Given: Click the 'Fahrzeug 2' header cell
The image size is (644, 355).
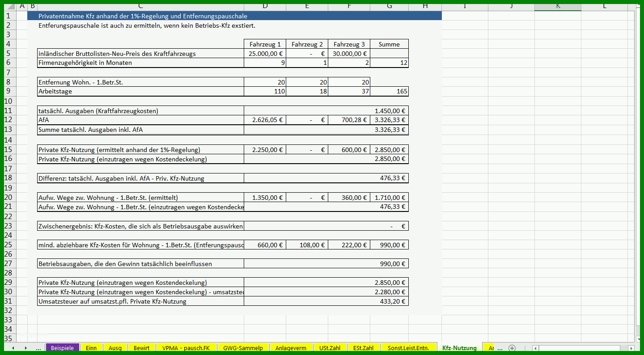Looking at the screenshot, I should click(307, 44).
